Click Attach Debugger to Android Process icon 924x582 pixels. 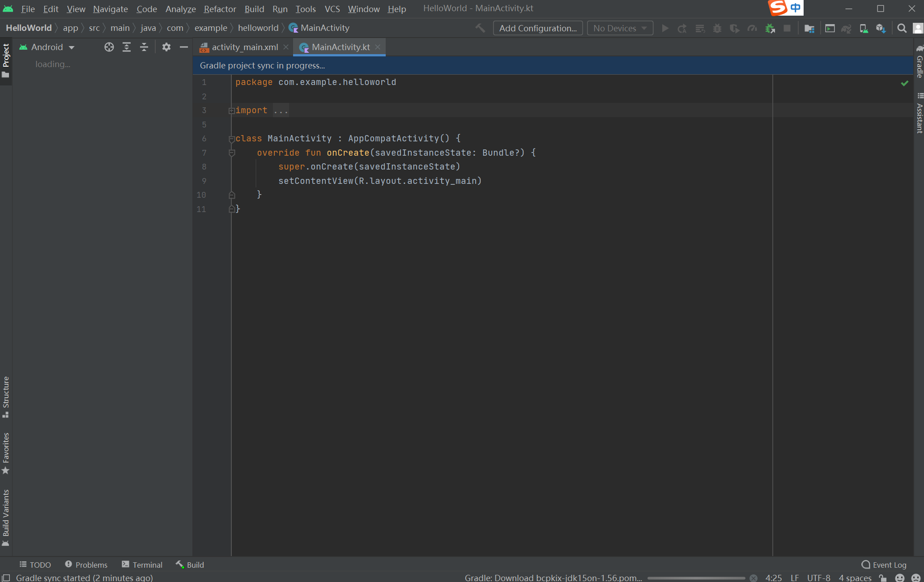[770, 28]
